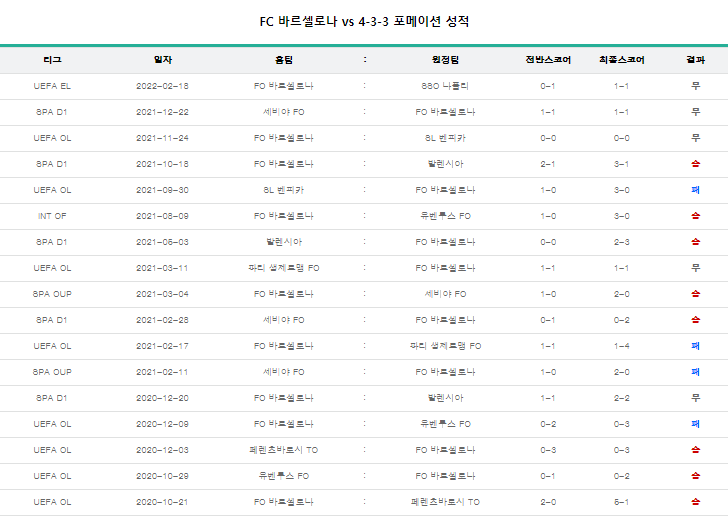Click the '전반스코어' column header
This screenshot has width=728, height=516.
(x=548, y=59)
